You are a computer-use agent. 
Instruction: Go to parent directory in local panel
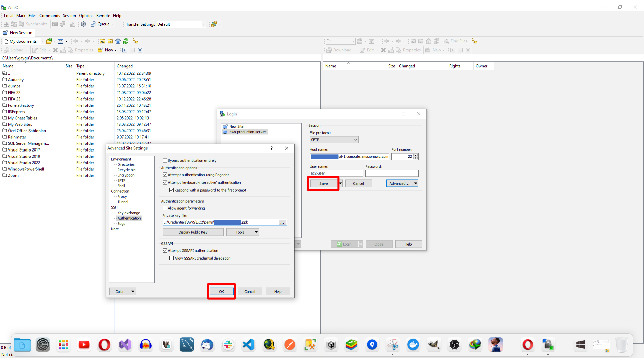[x=102, y=41]
